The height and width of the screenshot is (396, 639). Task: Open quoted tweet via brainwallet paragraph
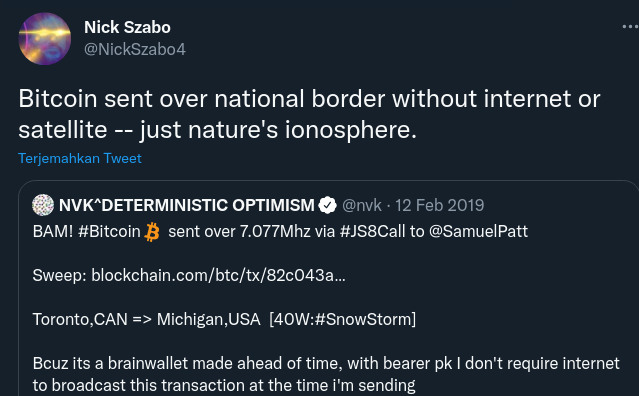point(326,374)
